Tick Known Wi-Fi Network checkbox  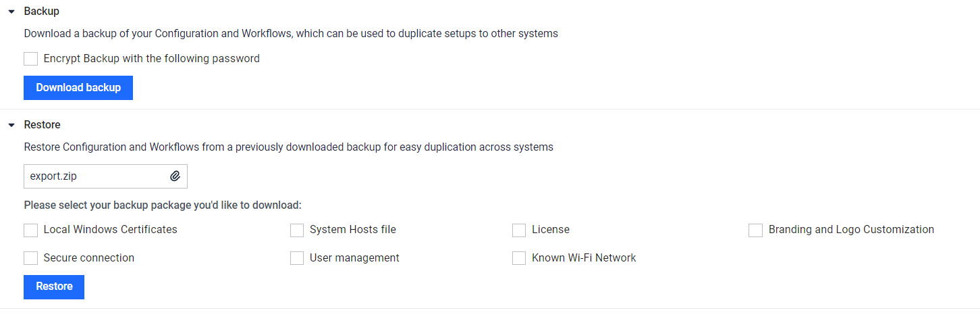[519, 258]
